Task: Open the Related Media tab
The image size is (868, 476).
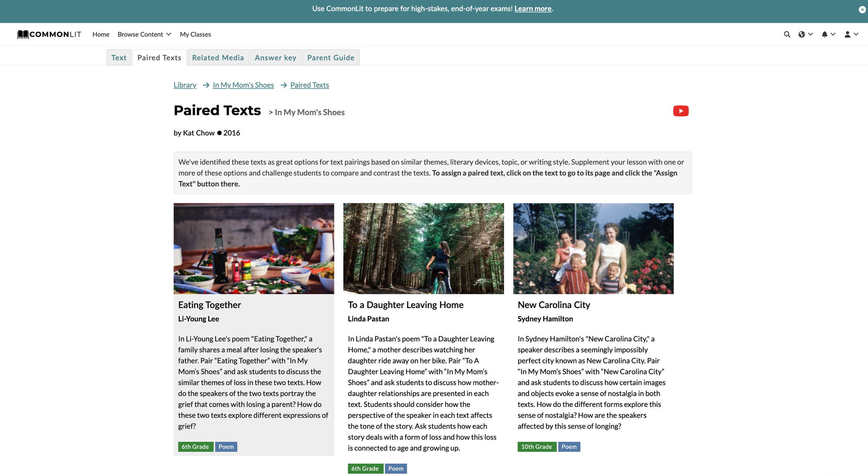Action: [x=218, y=57]
